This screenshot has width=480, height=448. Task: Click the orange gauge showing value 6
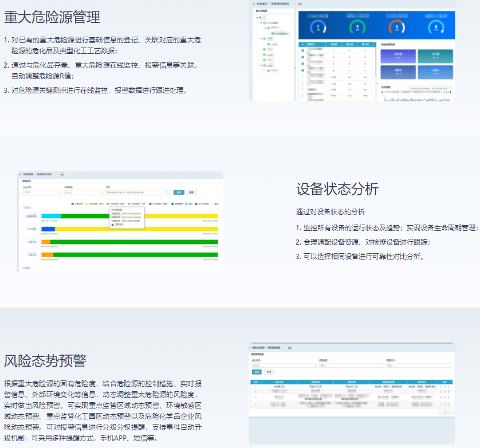pos(397,27)
